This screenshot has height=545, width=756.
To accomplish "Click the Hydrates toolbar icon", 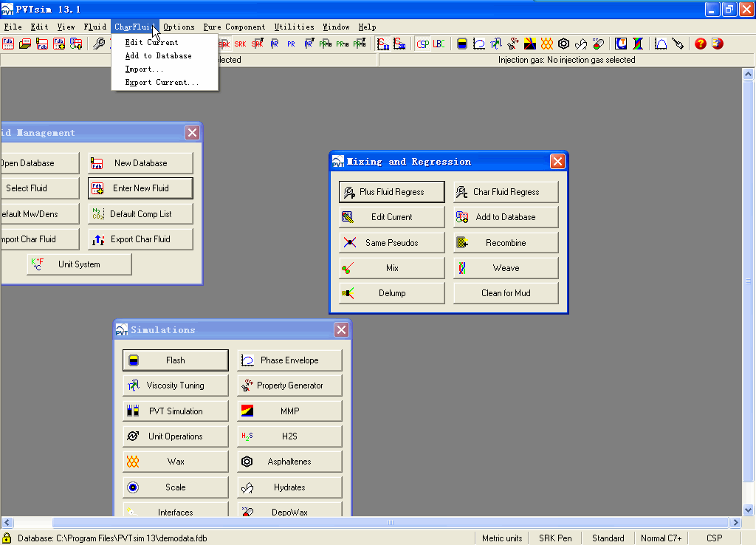I will click(581, 44).
